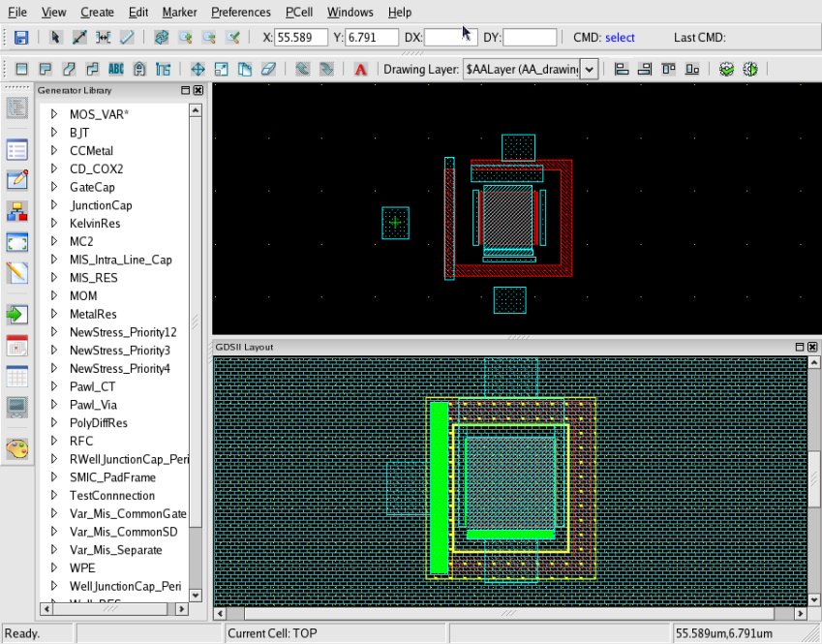Image resolution: width=822 pixels, height=644 pixels.
Task: Click the Save floppy disk icon
Action: [20, 38]
